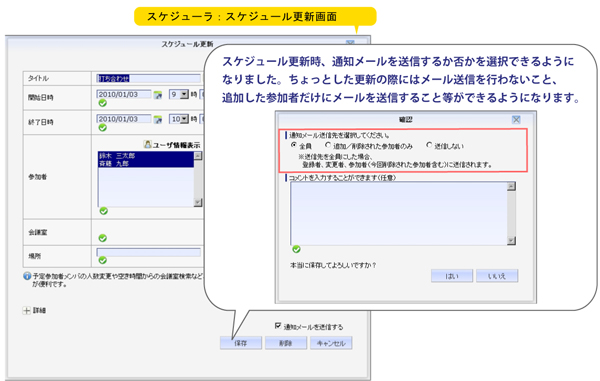Click the info icon beside the hint text
Screen dimensions: 600x381
[x=27, y=276]
